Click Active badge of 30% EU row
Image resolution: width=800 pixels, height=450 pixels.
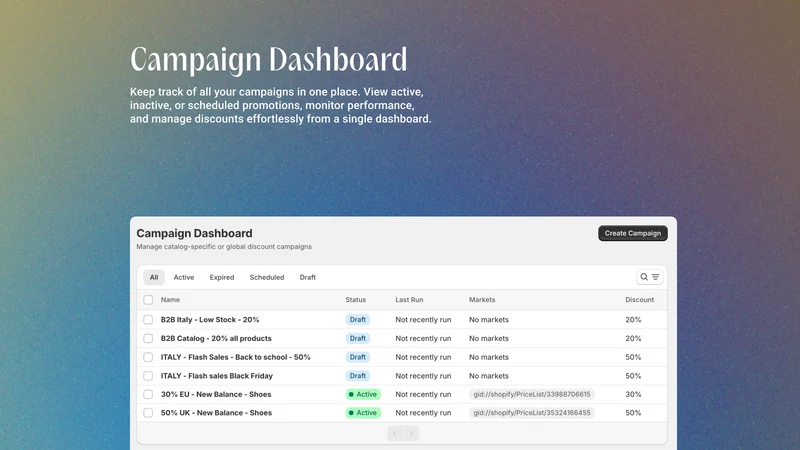[363, 394]
